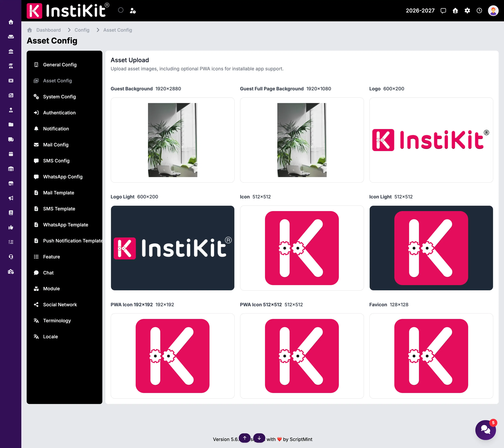Go to Dashboard breadcrumb link
The width and height of the screenshot is (504, 448).
coord(48,30)
